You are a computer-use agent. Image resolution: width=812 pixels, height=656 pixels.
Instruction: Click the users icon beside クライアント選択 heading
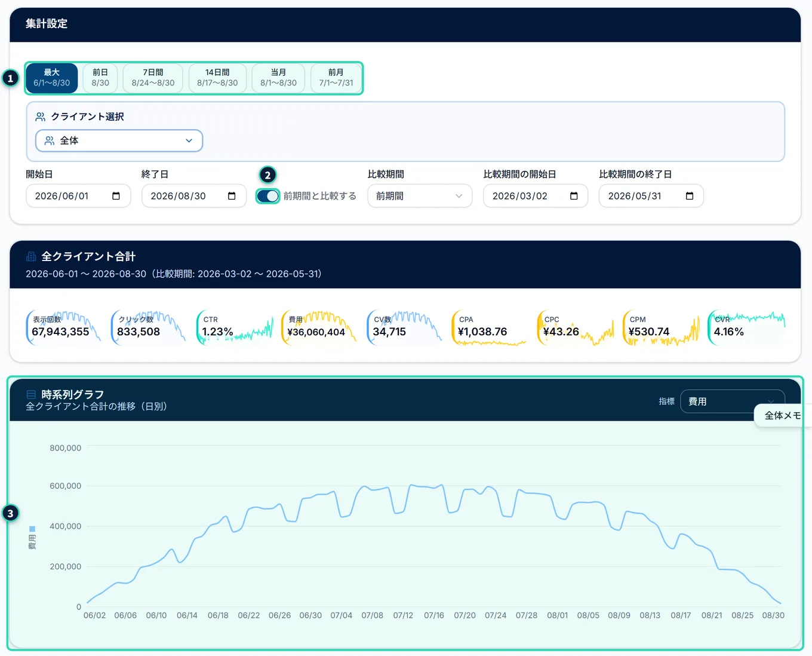[41, 117]
